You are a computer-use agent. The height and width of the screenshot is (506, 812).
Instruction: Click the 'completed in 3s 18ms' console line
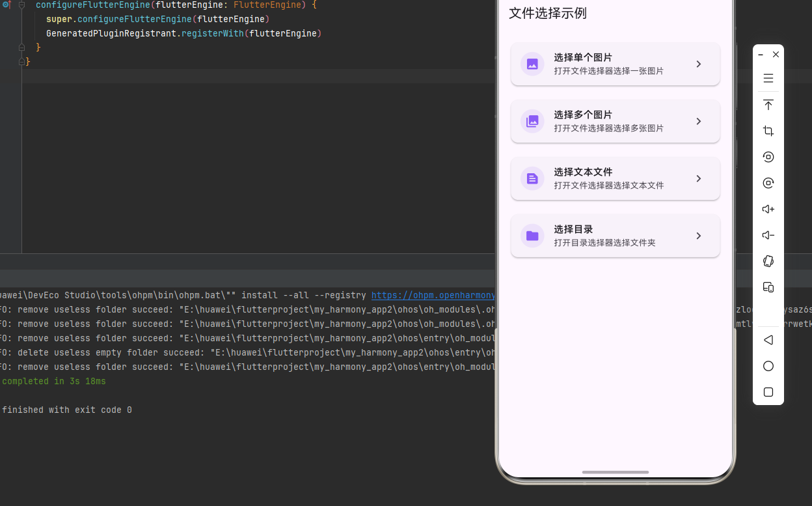click(53, 381)
